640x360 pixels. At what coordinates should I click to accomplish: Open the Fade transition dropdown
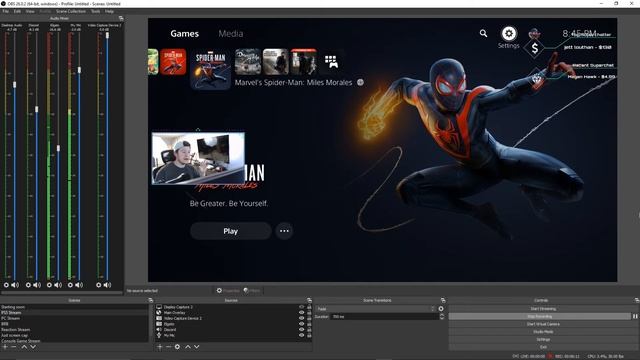pyautogui.click(x=376, y=309)
